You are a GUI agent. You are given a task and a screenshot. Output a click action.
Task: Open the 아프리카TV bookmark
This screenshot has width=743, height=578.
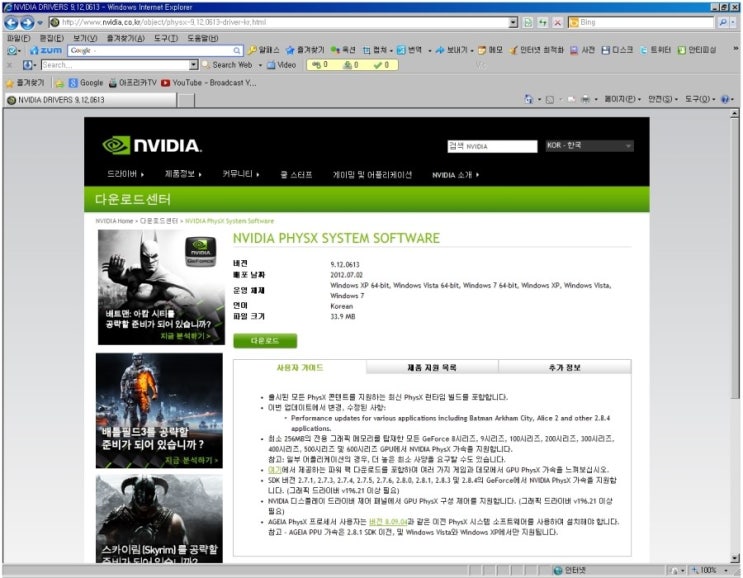133,83
